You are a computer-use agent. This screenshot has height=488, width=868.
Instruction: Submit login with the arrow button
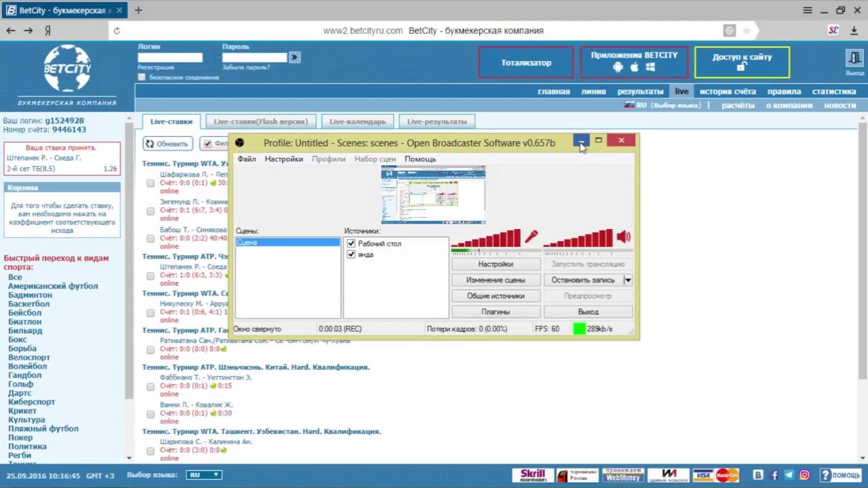click(294, 58)
